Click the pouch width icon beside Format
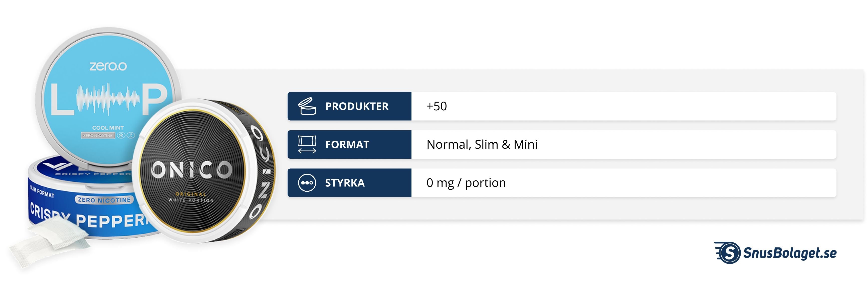868x295 pixels. point(307,144)
